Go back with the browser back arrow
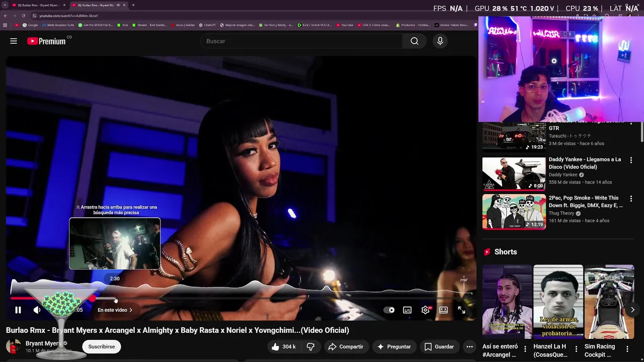644x362 pixels. 5,16
